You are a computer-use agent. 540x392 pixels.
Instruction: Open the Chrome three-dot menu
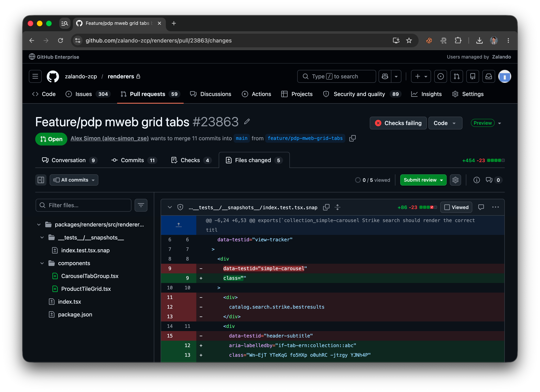(x=508, y=40)
